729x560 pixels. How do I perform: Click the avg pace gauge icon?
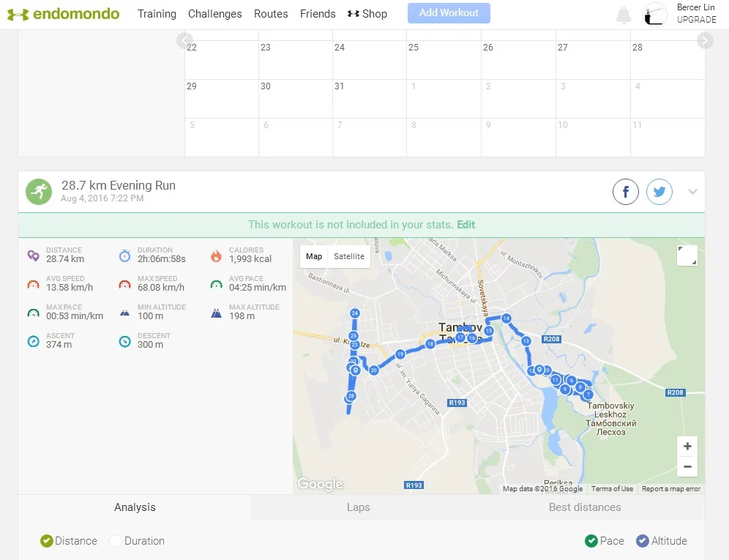coord(216,284)
